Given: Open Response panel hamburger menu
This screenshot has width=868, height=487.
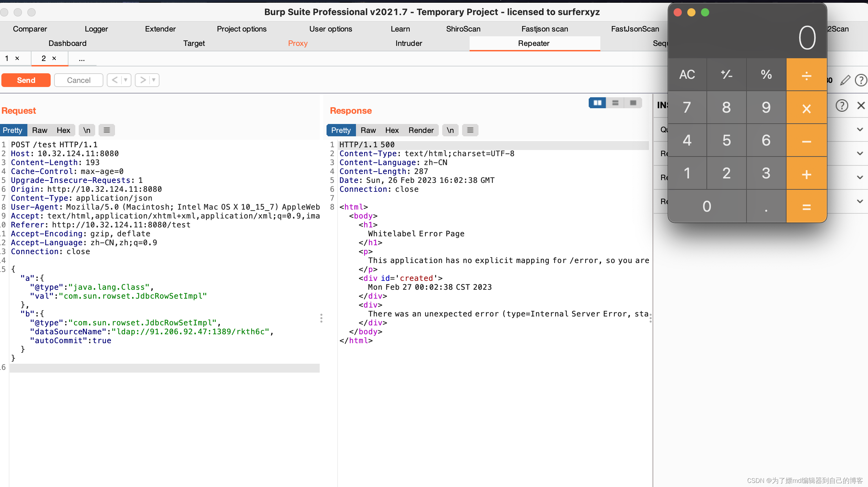Looking at the screenshot, I should (470, 130).
